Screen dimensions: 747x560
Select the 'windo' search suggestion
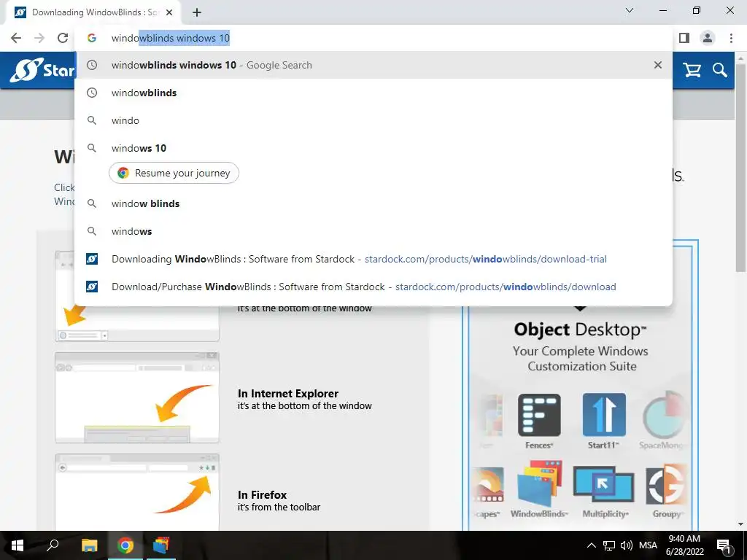373,120
